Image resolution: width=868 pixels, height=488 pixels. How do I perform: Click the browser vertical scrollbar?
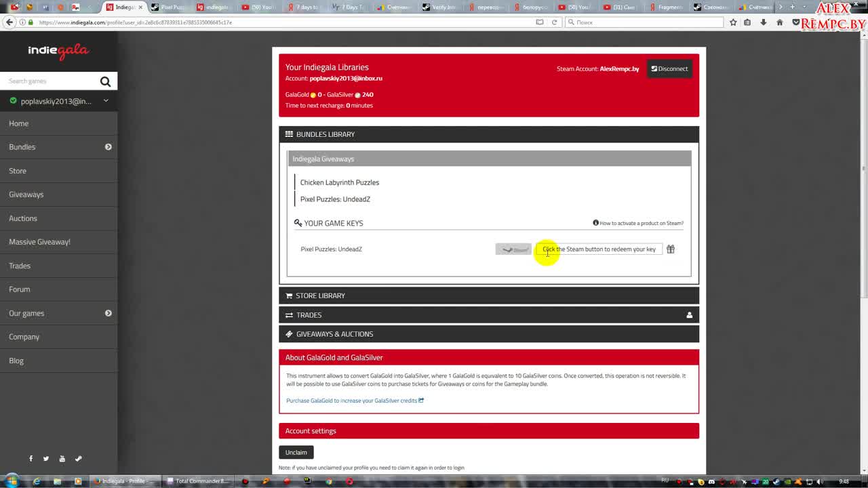[x=864, y=169]
